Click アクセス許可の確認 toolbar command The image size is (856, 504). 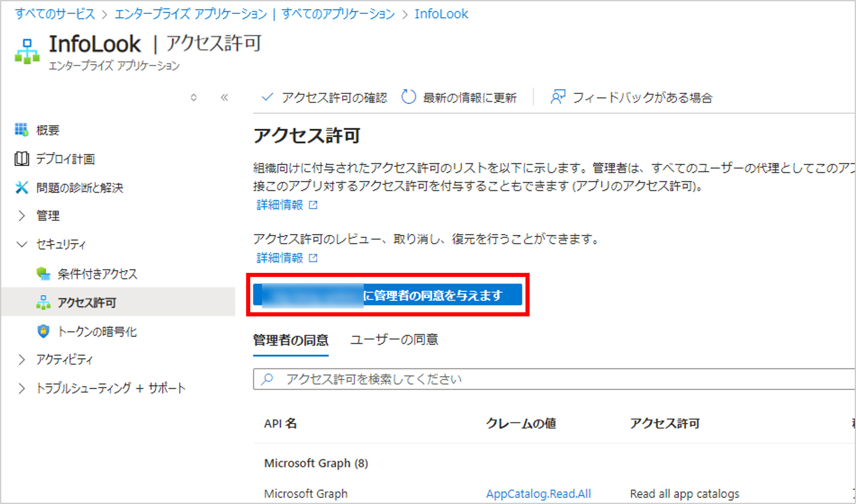point(324,97)
